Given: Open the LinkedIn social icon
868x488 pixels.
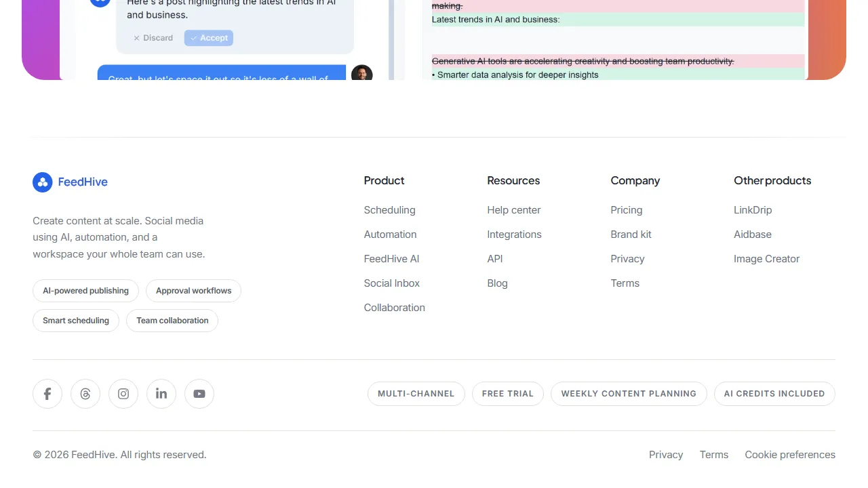Looking at the screenshot, I should 161,394.
